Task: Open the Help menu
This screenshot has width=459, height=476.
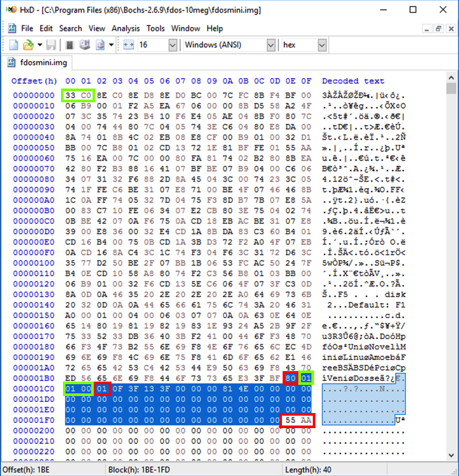Action: point(214,29)
